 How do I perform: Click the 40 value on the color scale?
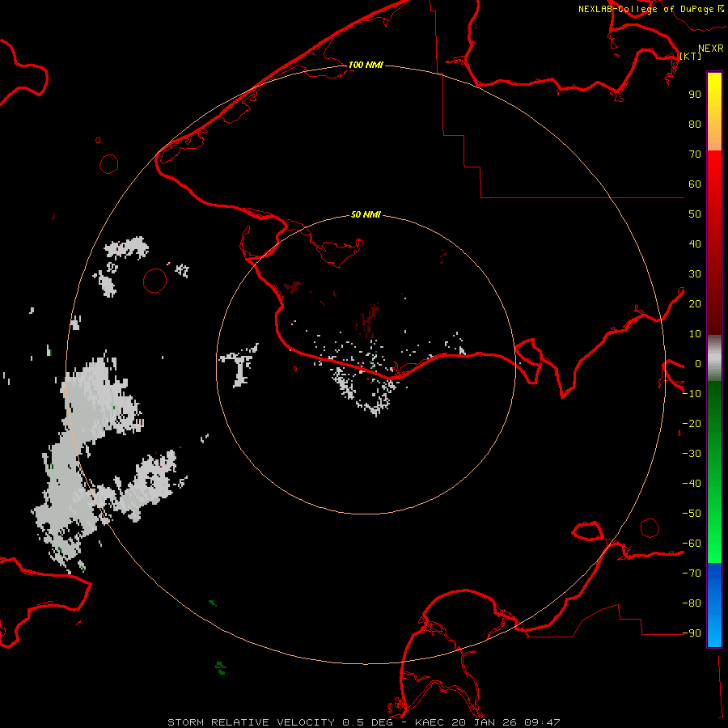pyautogui.click(x=695, y=243)
